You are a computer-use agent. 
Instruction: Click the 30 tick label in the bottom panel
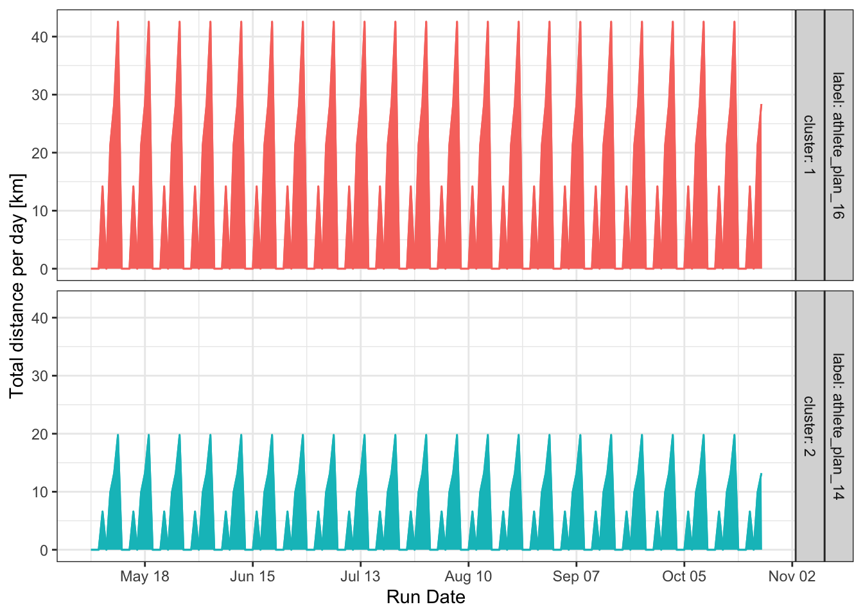pos(40,376)
